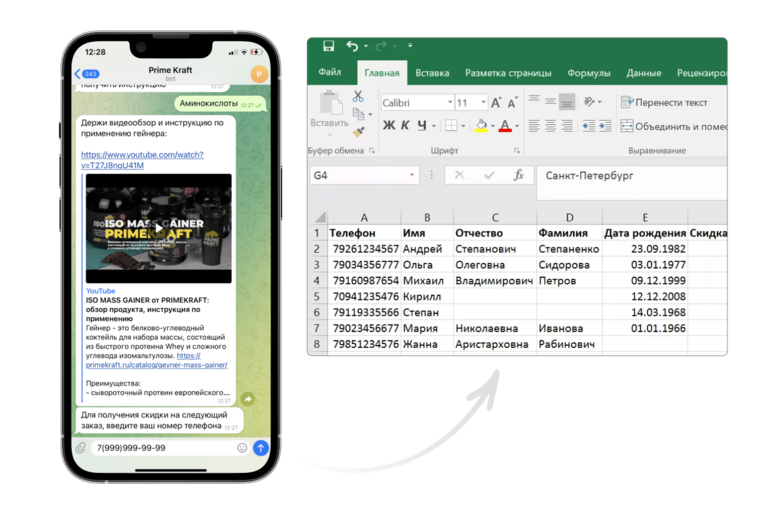This screenshot has width=760, height=506.
Task: Confirm formula entry with checkmark
Action: coord(490,175)
